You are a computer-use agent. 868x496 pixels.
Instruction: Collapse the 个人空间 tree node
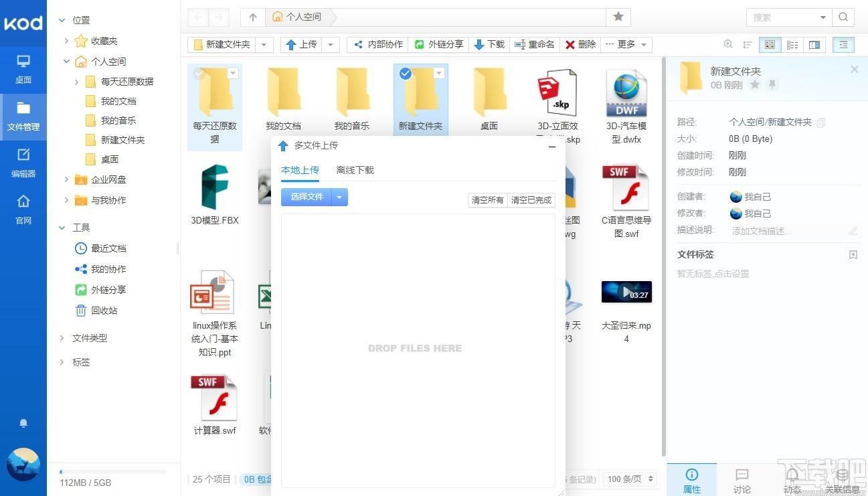click(66, 62)
